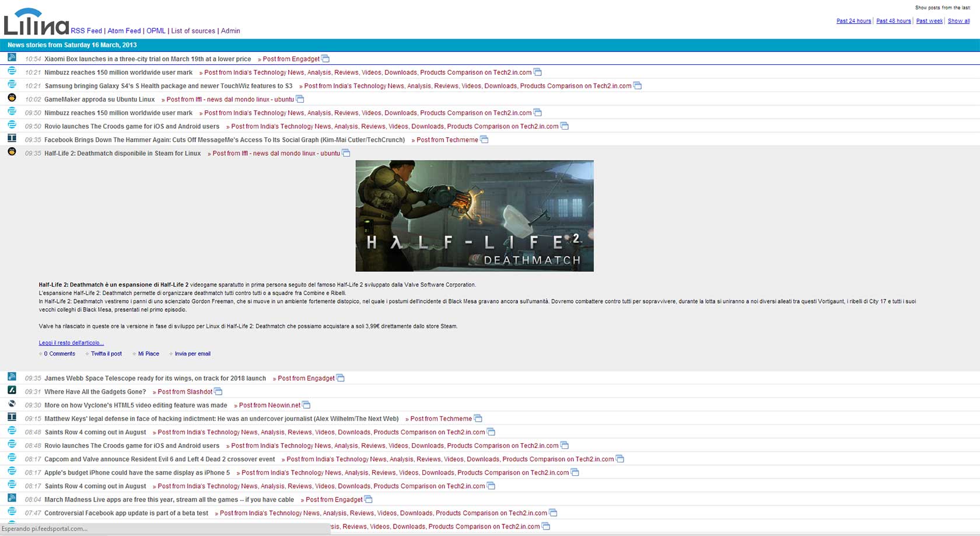Open new-window icon on The Croods 09:50 row
The height and width of the screenshot is (536, 980).
coord(565,126)
